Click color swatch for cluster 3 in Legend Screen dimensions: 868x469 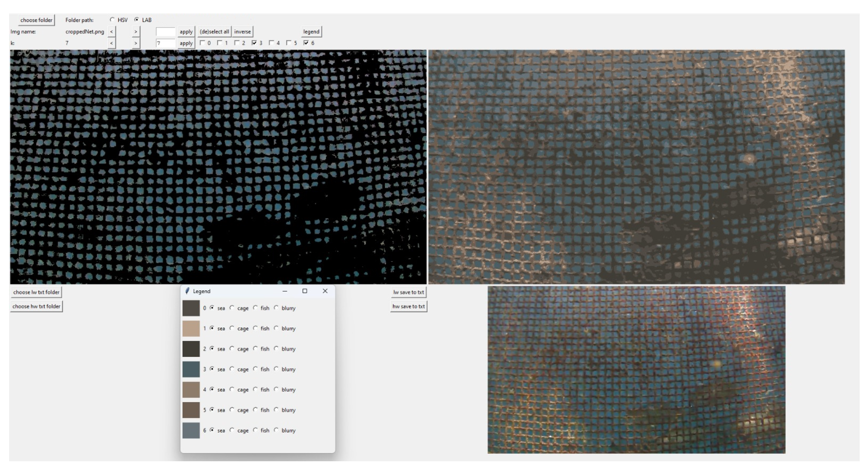[x=191, y=369]
